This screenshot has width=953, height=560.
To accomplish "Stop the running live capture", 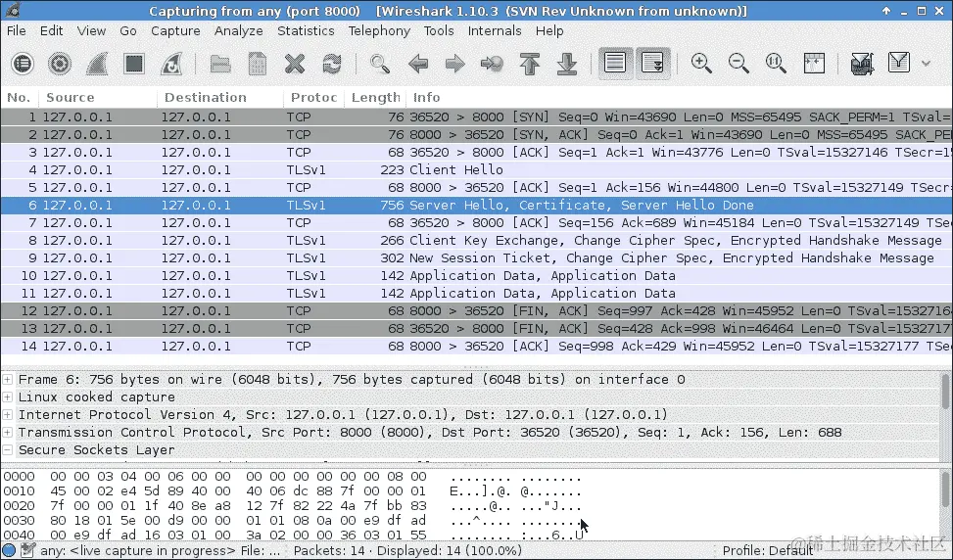I will [x=134, y=64].
